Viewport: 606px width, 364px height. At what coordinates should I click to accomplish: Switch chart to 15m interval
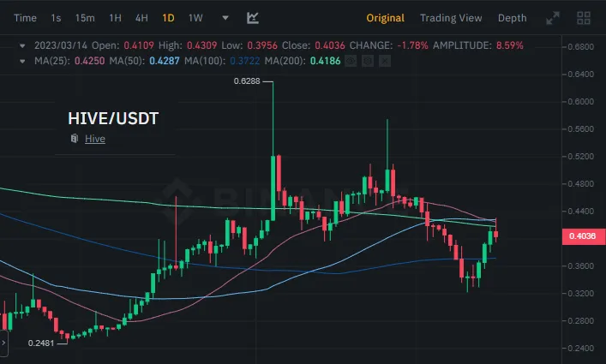tap(85, 18)
